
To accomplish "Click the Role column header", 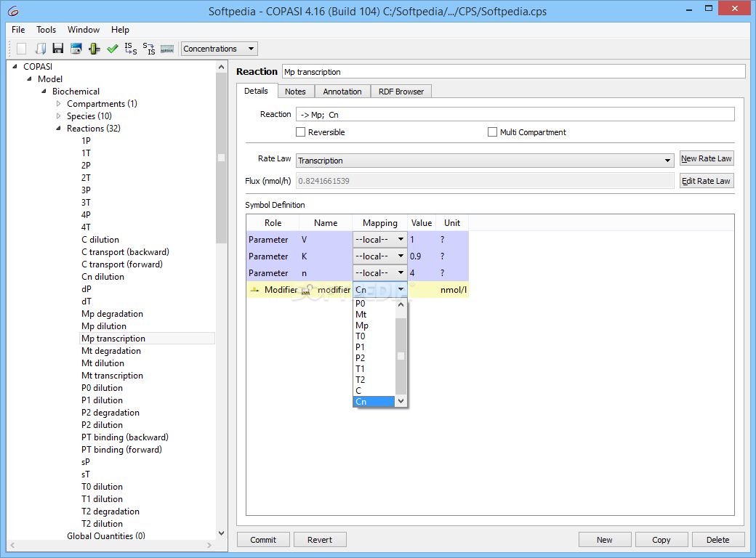I will [x=273, y=222].
